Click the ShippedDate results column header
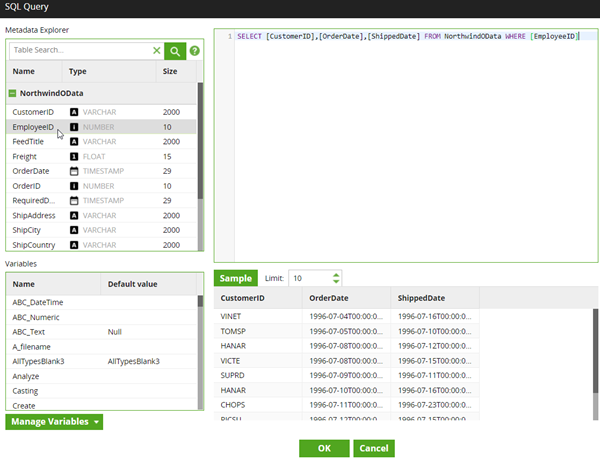The image size is (600, 461). click(x=435, y=298)
